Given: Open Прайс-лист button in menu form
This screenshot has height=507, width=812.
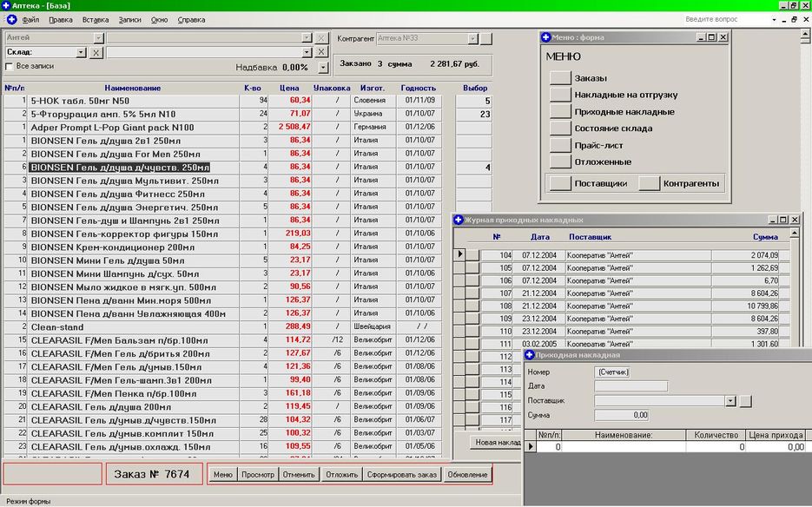Looking at the screenshot, I should point(560,145).
